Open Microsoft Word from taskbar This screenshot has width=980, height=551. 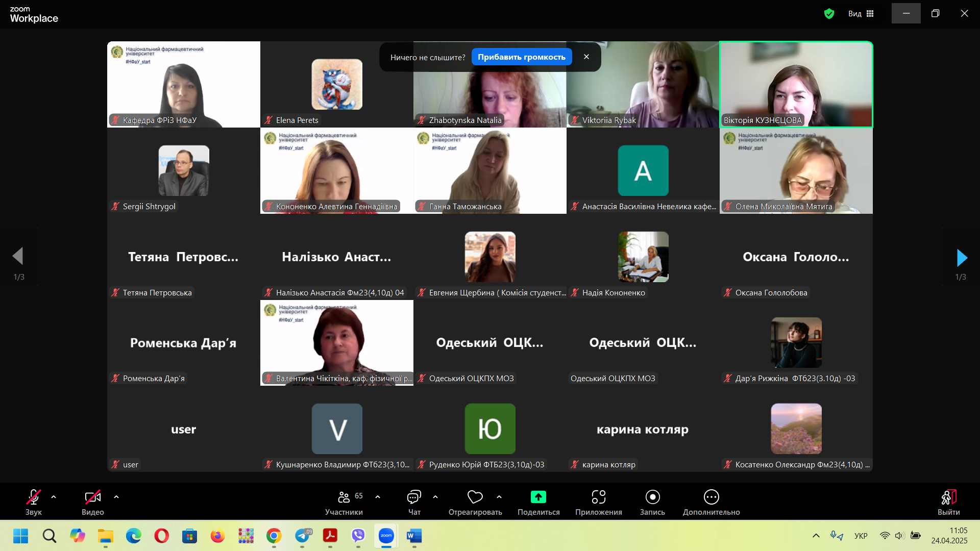pos(414,536)
